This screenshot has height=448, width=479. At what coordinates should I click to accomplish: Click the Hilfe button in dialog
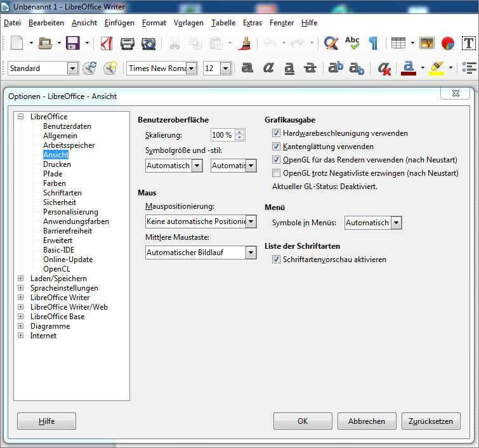pos(46,421)
